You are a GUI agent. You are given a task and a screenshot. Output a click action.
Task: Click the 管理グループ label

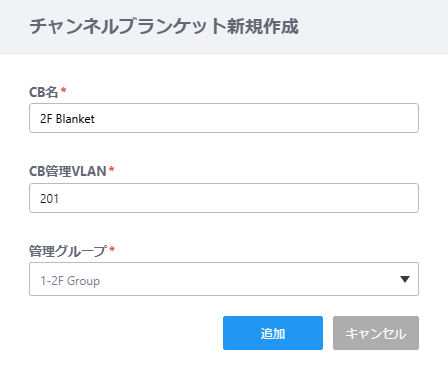[x=68, y=251]
